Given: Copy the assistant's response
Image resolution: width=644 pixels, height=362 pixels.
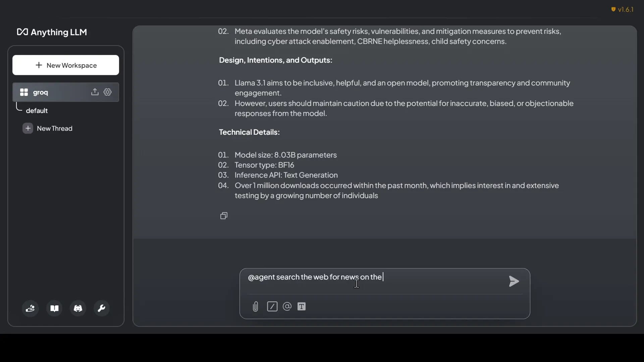Looking at the screenshot, I should tap(224, 216).
